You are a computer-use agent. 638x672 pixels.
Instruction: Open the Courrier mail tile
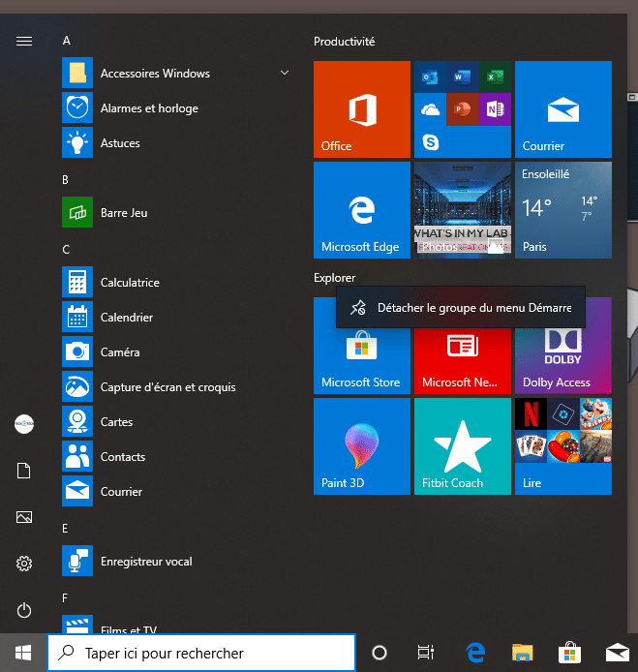[x=562, y=109]
